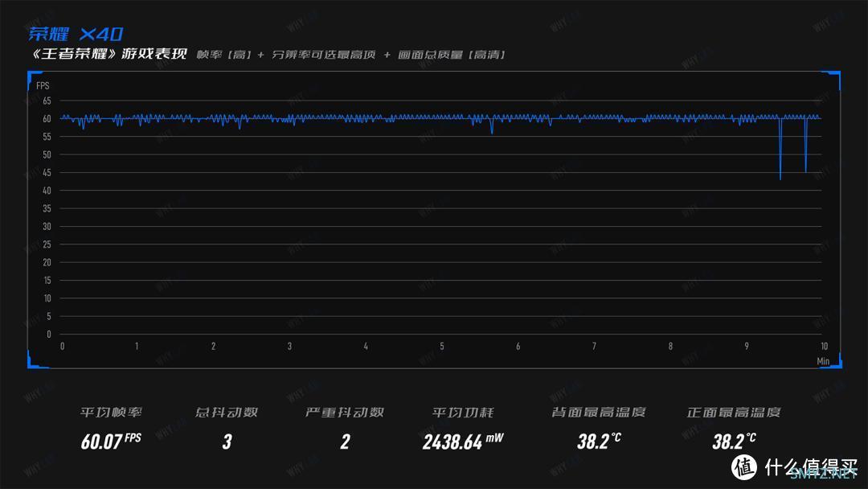The image size is (868, 489).
Task: Click the '65' FPS axis label
Action: click(47, 101)
